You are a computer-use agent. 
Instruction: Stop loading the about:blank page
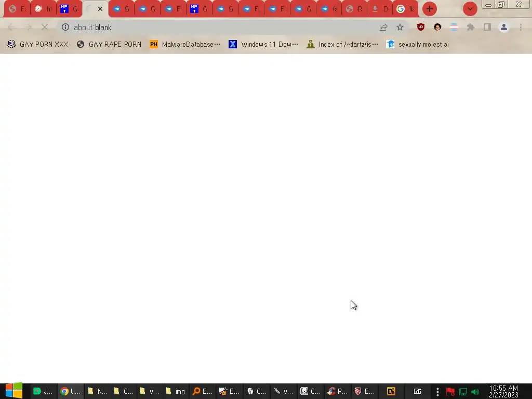[x=45, y=27]
